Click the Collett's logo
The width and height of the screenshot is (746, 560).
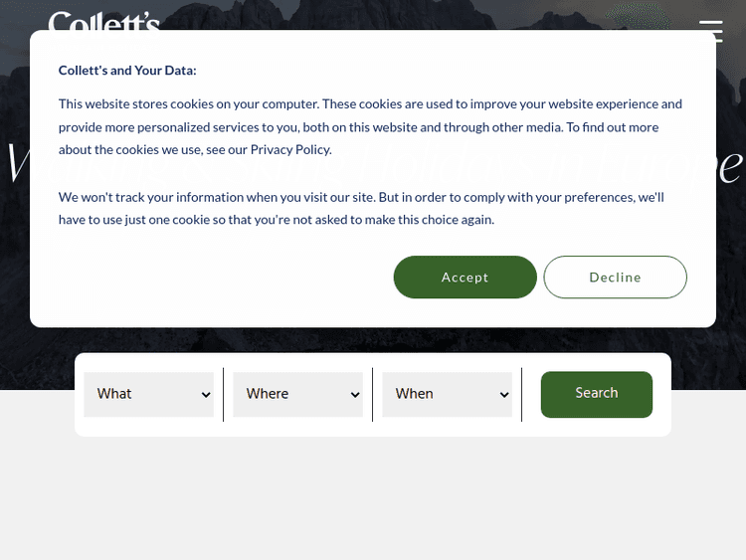(x=103, y=20)
